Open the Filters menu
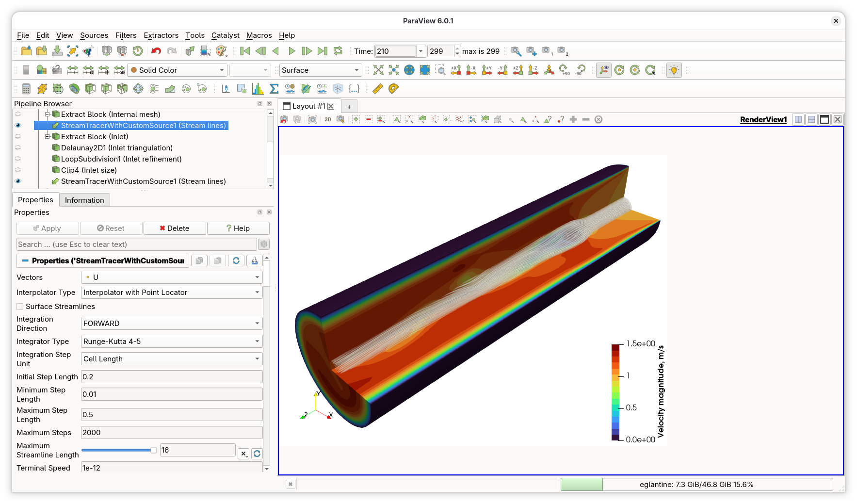This screenshot has height=504, width=857. (x=126, y=35)
